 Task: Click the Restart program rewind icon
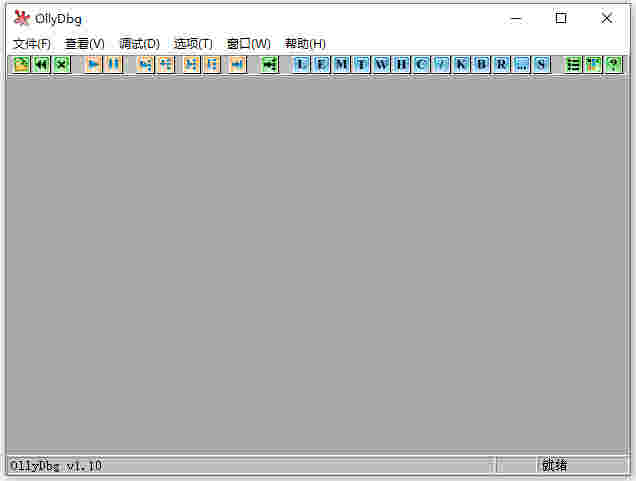41,64
